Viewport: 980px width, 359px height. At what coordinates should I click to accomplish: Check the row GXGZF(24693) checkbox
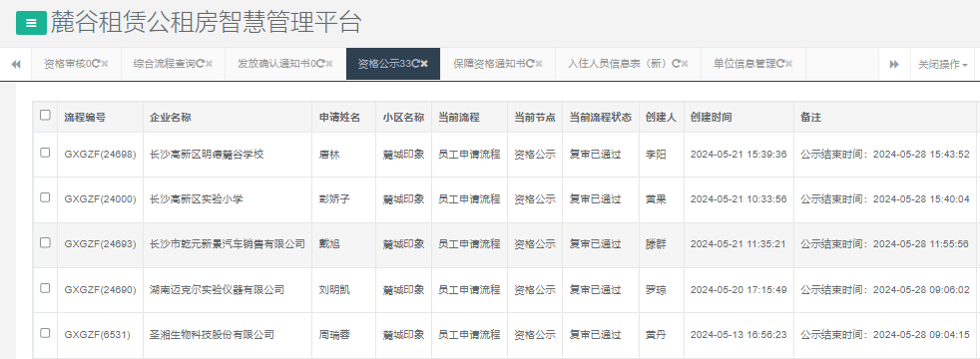coord(45,243)
